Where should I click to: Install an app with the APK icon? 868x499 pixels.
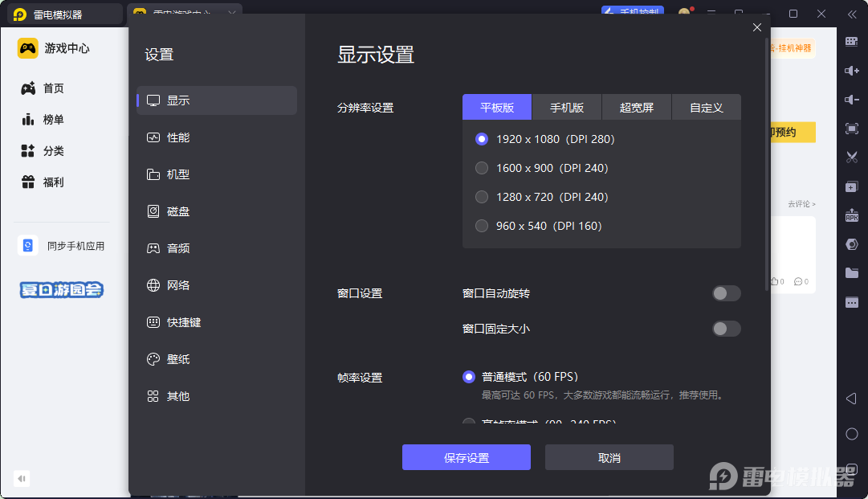point(852,215)
